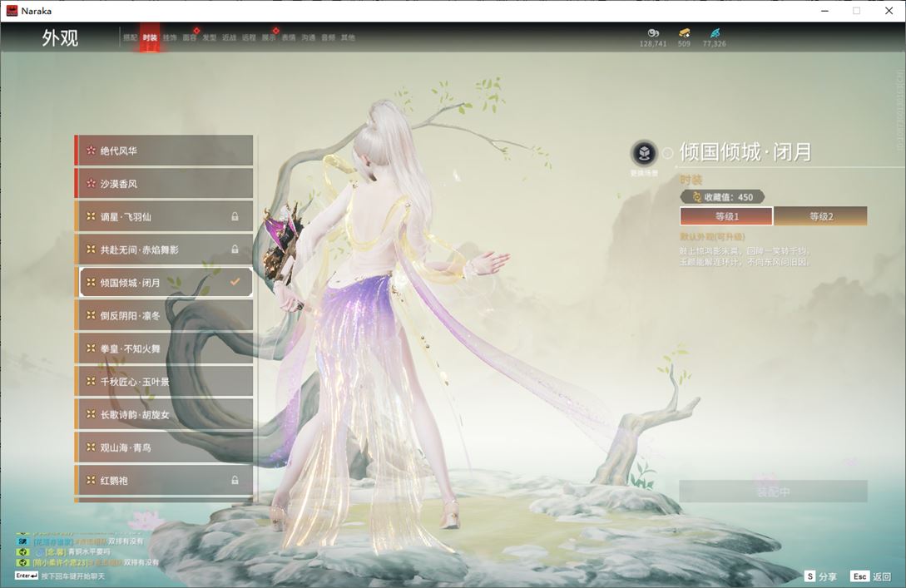Go to the 发型 tab
This screenshot has width=906, height=588.
pyautogui.click(x=209, y=37)
